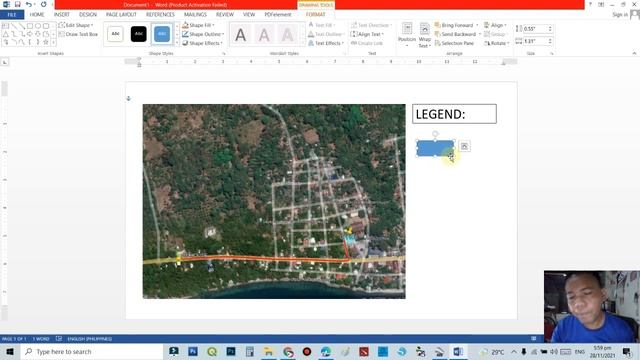Select the blue rectangle shape in document
640x360 pixels.
click(435, 148)
